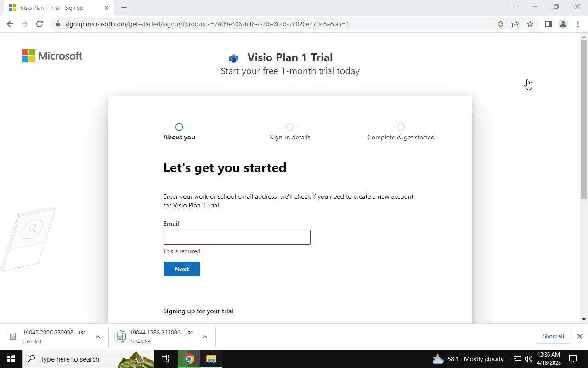Open Chrome's three-dot menu
The width and height of the screenshot is (588, 368).
point(578,24)
